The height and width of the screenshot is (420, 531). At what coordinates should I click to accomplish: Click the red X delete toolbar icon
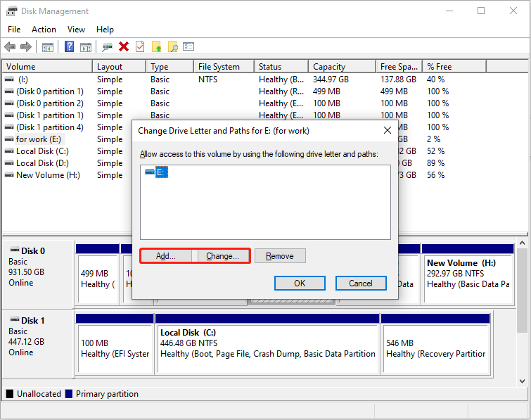point(124,46)
